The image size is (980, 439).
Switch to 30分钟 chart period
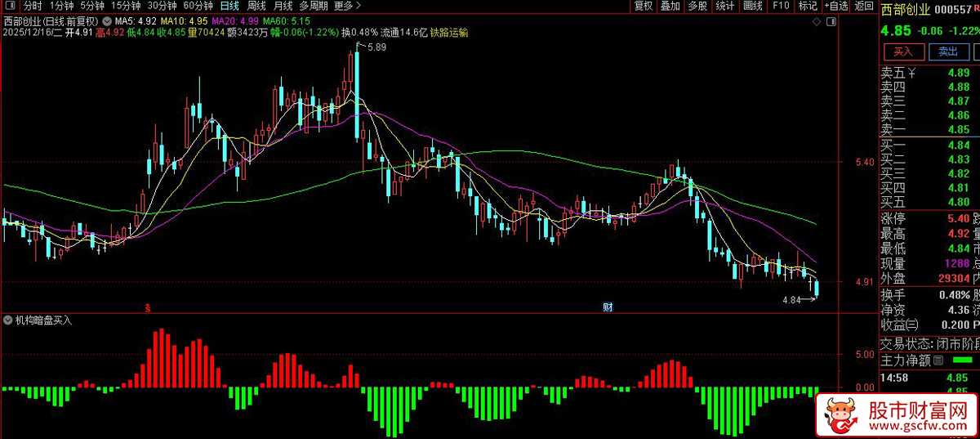(x=162, y=6)
